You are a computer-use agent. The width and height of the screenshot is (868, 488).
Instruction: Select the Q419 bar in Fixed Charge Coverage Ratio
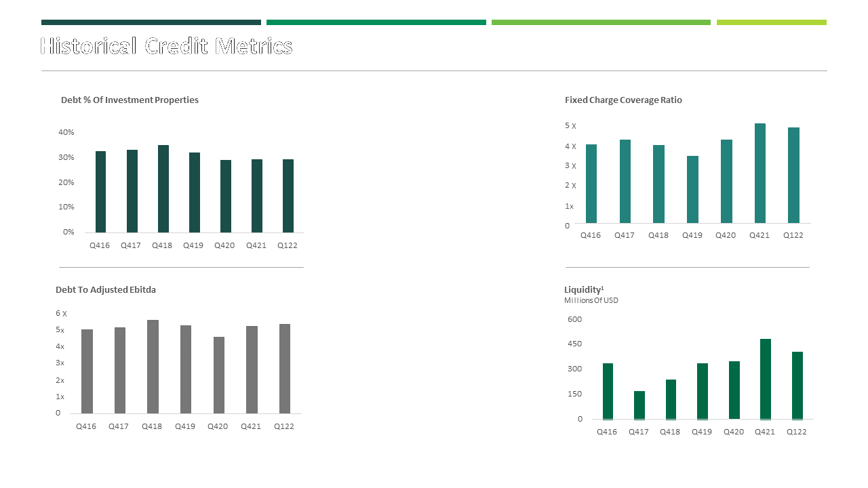692,190
